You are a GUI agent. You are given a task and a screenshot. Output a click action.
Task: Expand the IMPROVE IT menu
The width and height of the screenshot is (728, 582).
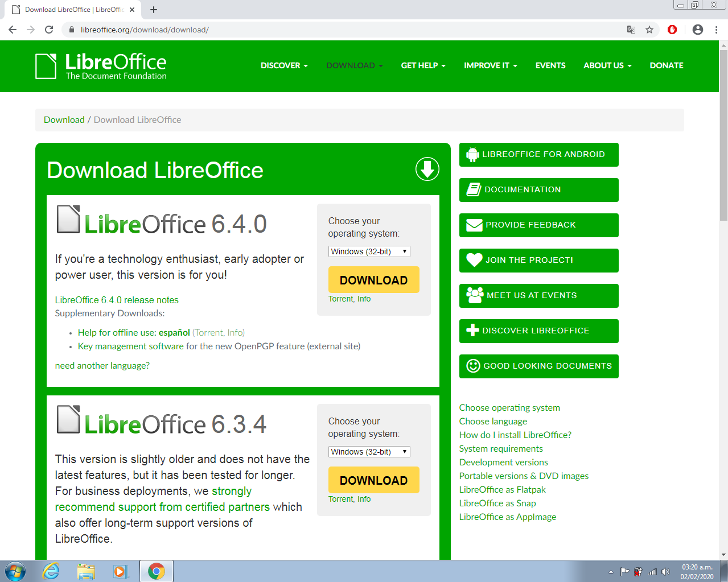pos(491,65)
